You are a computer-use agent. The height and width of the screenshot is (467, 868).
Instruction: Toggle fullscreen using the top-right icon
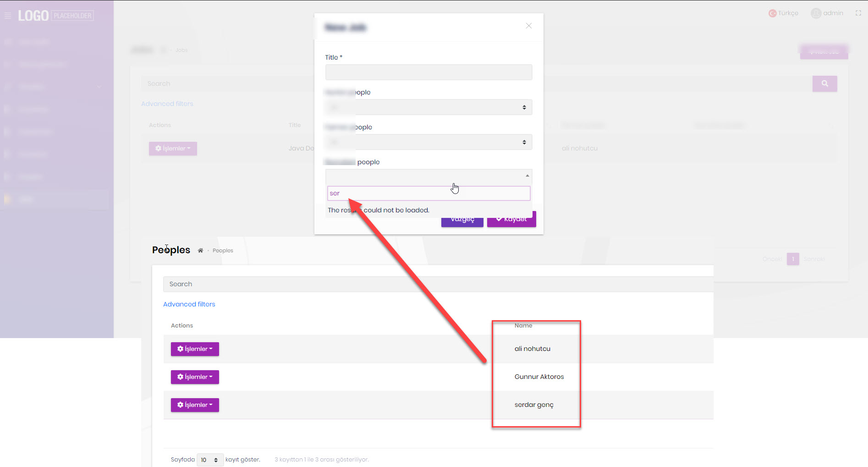(x=858, y=13)
